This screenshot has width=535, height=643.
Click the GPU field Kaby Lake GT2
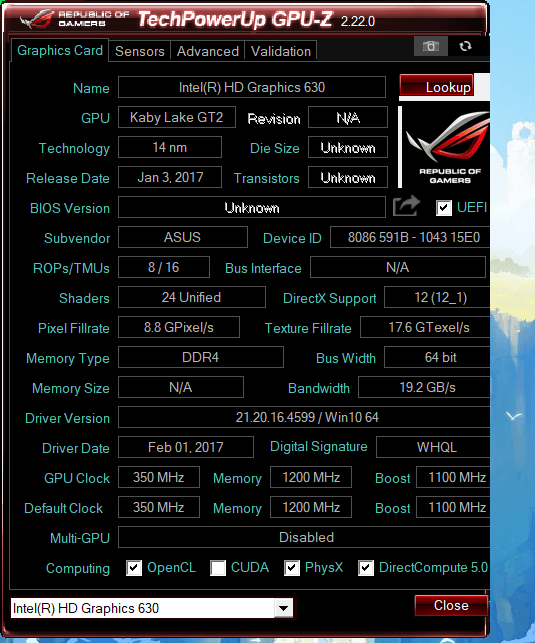point(177,117)
